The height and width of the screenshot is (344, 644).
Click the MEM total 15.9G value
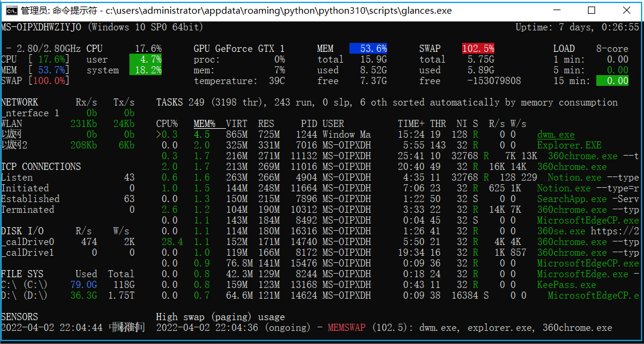click(374, 59)
